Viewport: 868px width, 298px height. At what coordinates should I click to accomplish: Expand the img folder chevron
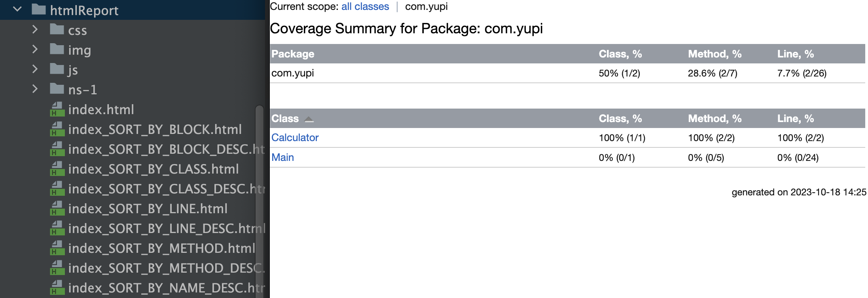[35, 49]
